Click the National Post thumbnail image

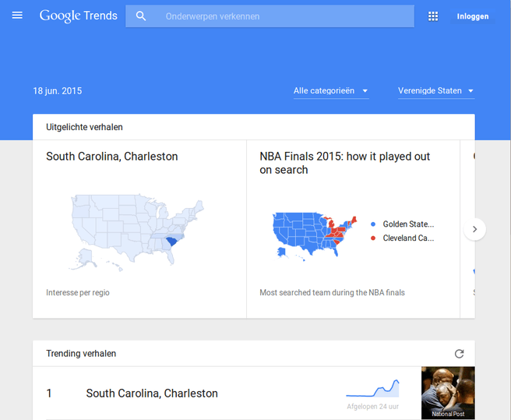click(448, 394)
